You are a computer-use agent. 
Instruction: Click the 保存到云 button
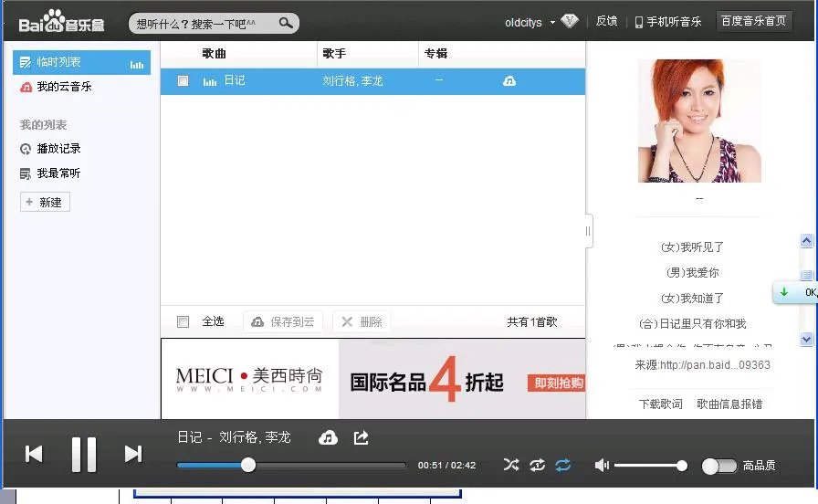click(x=283, y=322)
